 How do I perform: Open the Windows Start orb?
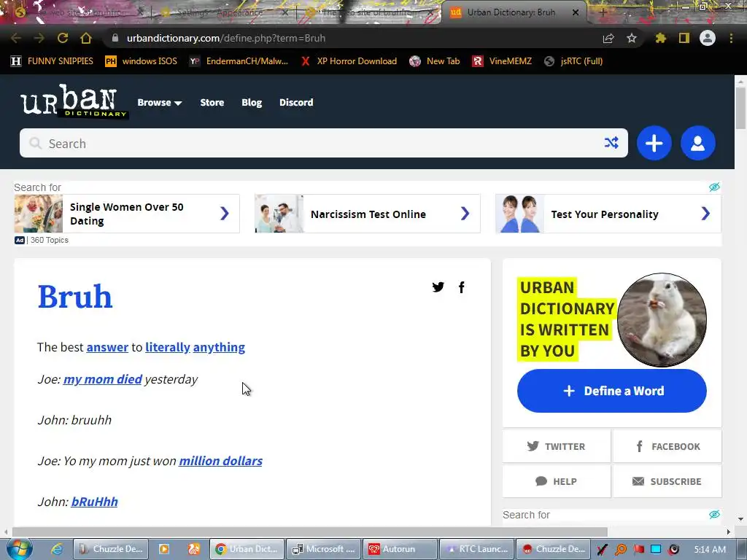pos(20,548)
